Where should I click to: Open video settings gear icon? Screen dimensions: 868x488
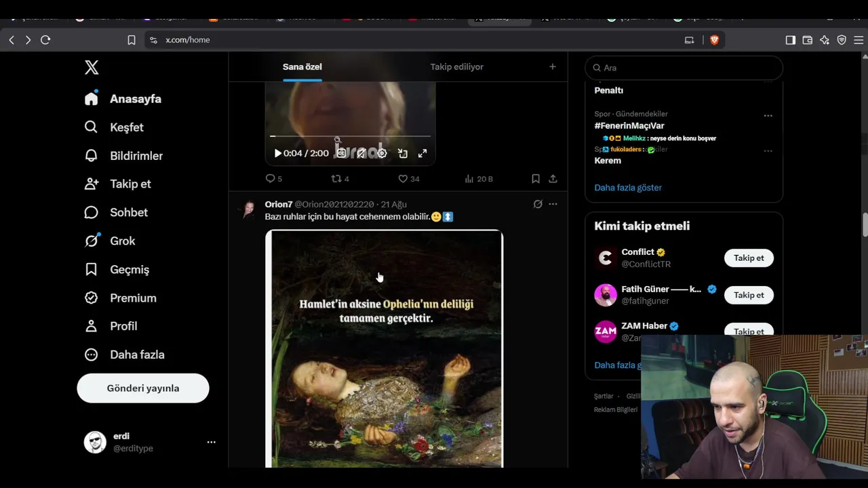point(382,153)
